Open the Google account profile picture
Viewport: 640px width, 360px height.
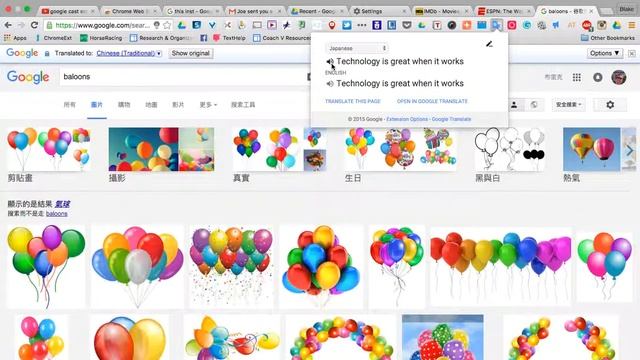tap(619, 77)
